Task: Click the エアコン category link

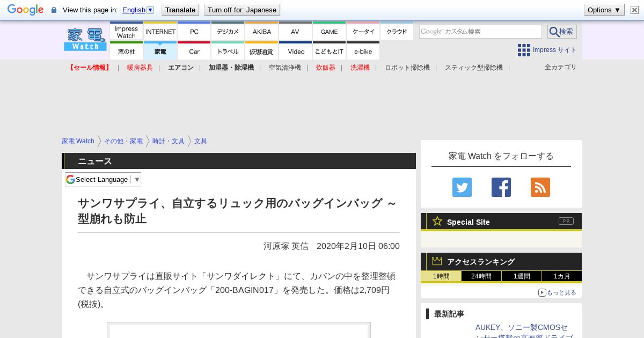Action: [x=181, y=68]
